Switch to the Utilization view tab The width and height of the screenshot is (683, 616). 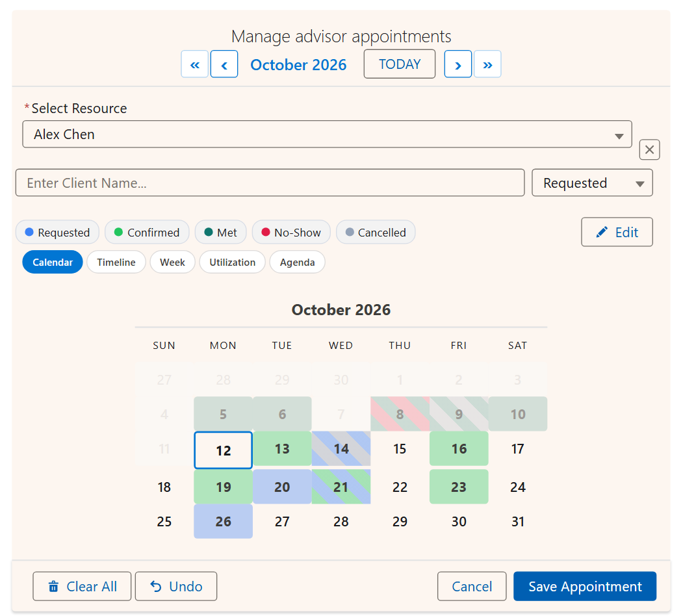(x=232, y=262)
